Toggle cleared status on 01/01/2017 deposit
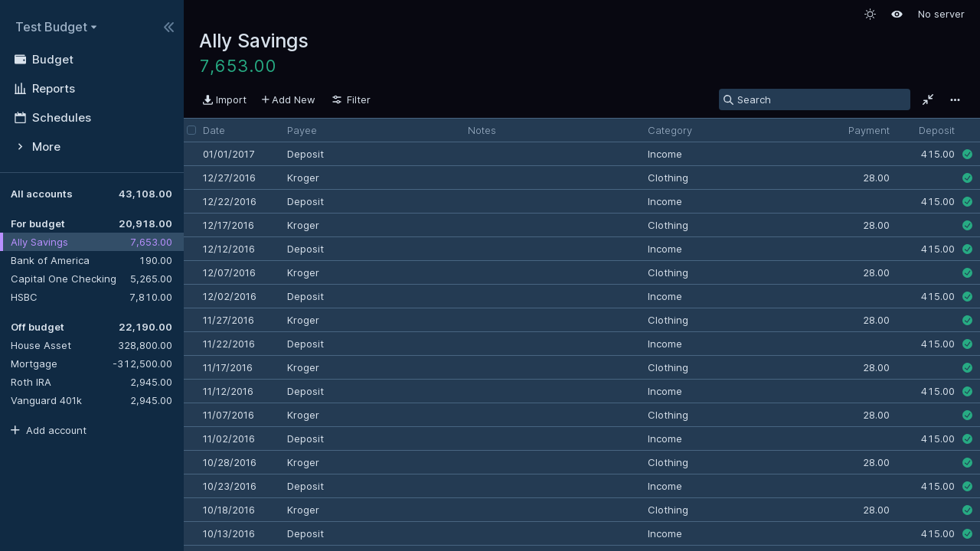This screenshot has height=551, width=980. tap(967, 155)
